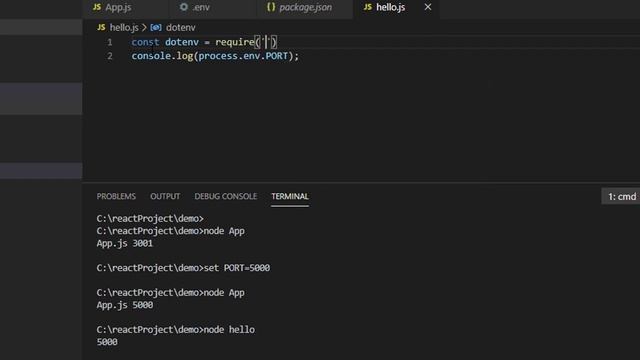Open the package.json tab

pyautogui.click(x=304, y=7)
